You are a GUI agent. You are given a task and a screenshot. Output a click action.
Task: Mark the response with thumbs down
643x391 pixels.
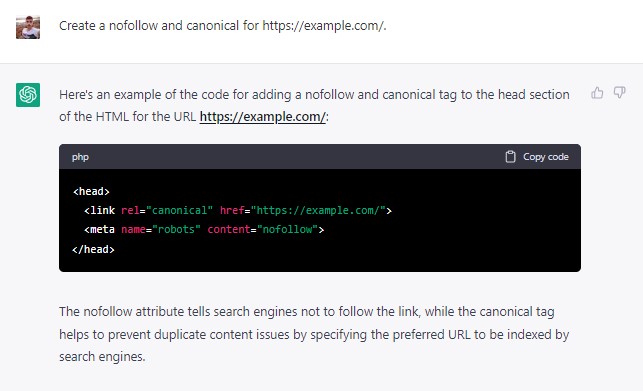click(x=619, y=93)
